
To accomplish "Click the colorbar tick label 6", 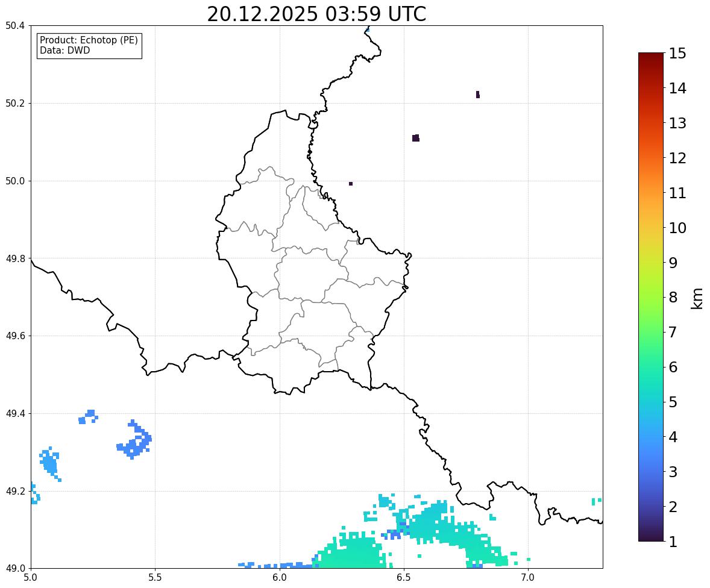I will tap(673, 367).
